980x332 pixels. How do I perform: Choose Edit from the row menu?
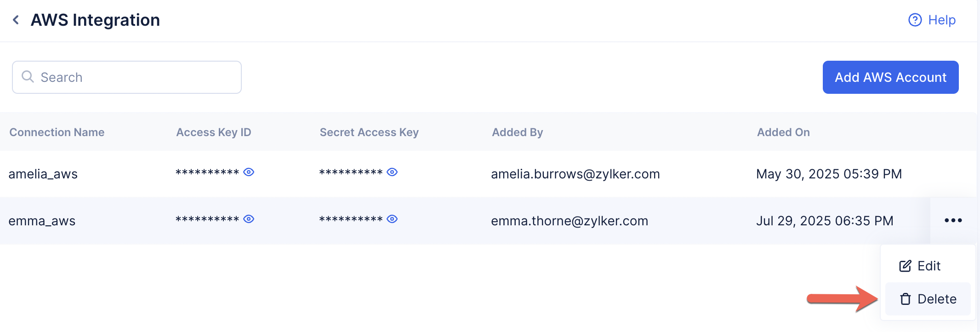click(x=928, y=266)
